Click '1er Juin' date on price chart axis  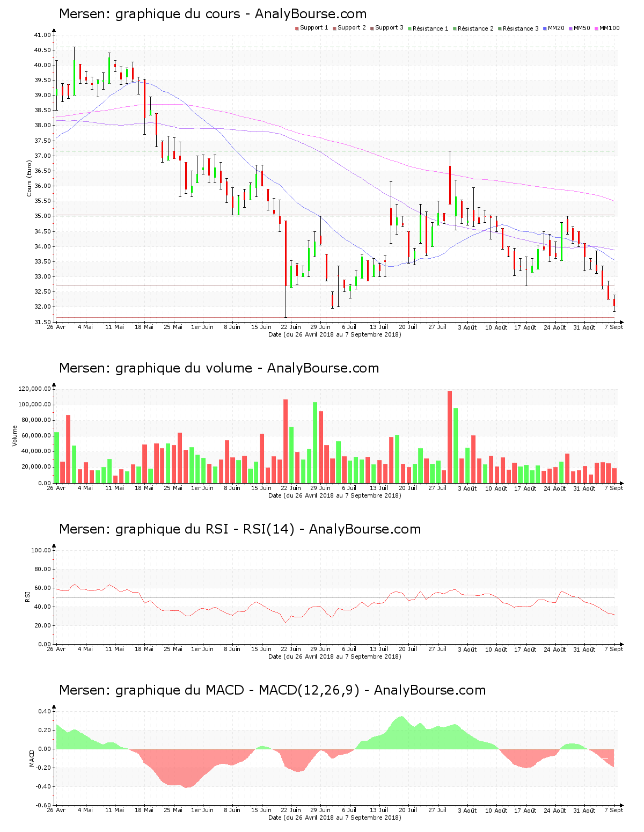click(x=202, y=327)
